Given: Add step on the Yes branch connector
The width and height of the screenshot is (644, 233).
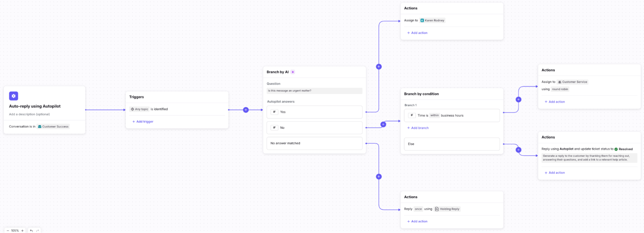Looking at the screenshot, I should pos(379,67).
